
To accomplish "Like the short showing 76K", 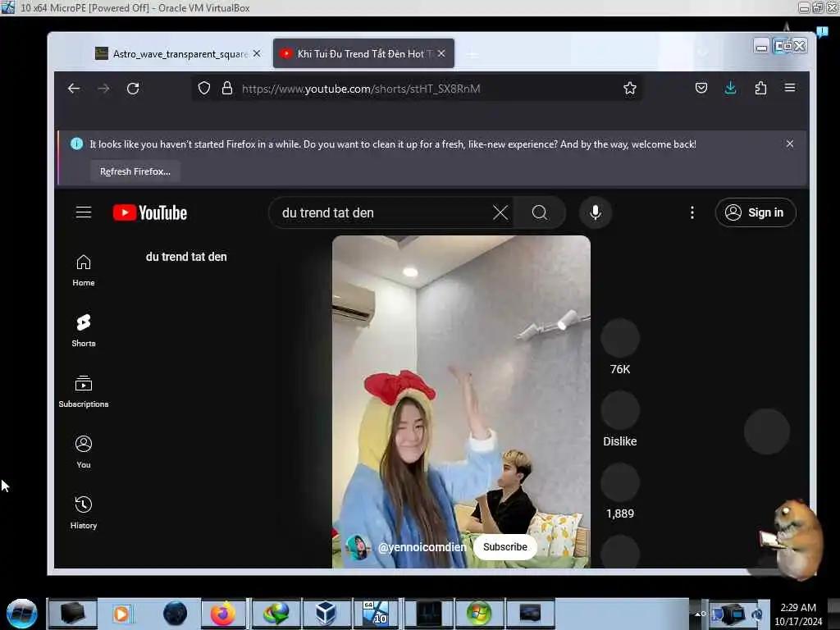I will [x=620, y=338].
